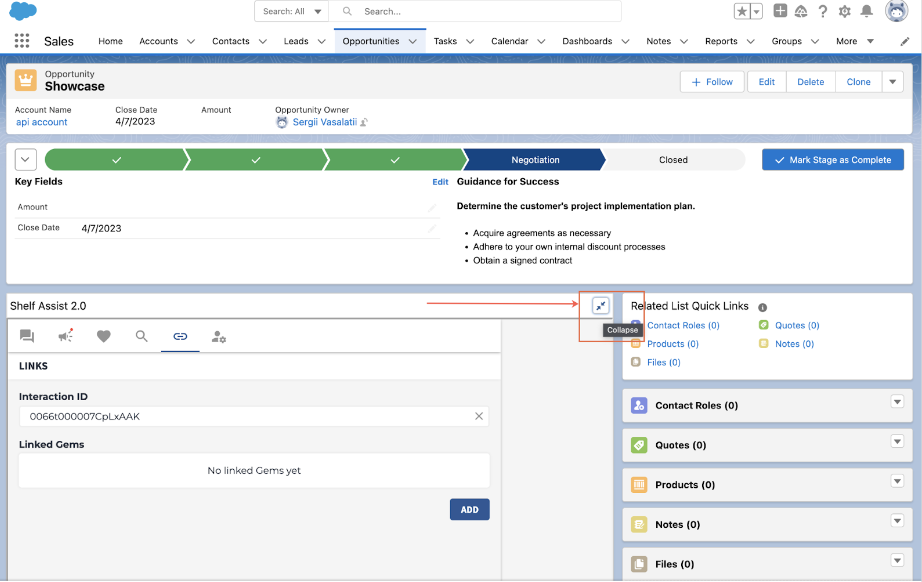
Task: Expand the Accounts tab dropdown chevron
Action: [191, 41]
